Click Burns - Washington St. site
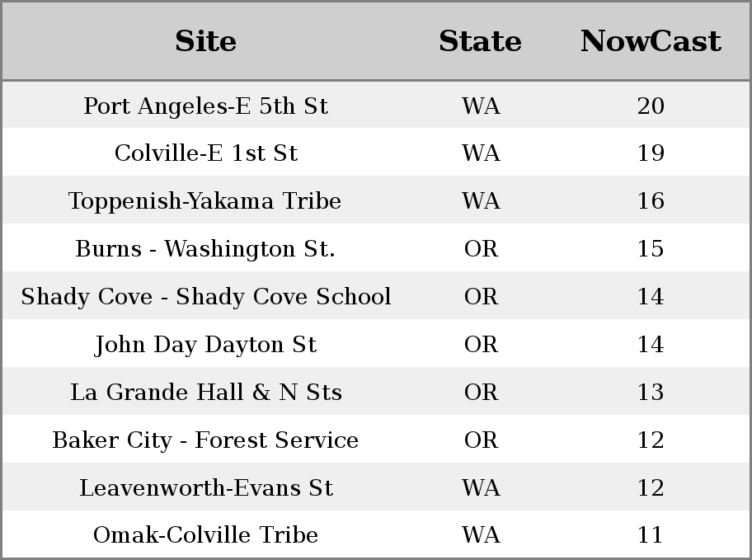This screenshot has width=752, height=560. pyautogui.click(x=205, y=248)
